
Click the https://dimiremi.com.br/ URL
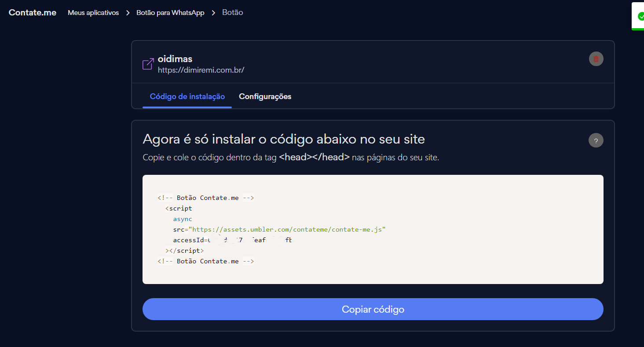click(x=201, y=70)
